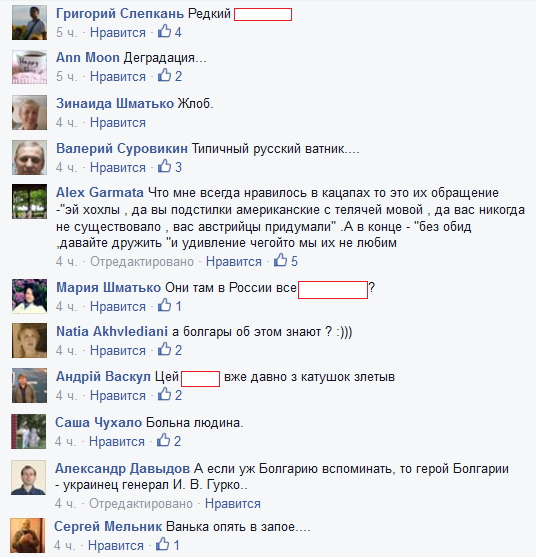
Task: Click thumbs-up icon on Мария Шматько's comment
Action: click(164, 305)
